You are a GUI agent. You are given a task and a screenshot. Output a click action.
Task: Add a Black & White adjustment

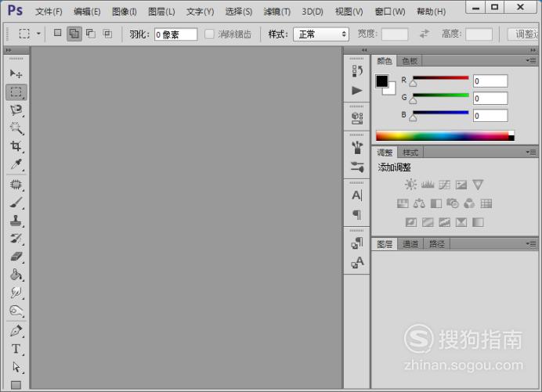tap(436, 203)
